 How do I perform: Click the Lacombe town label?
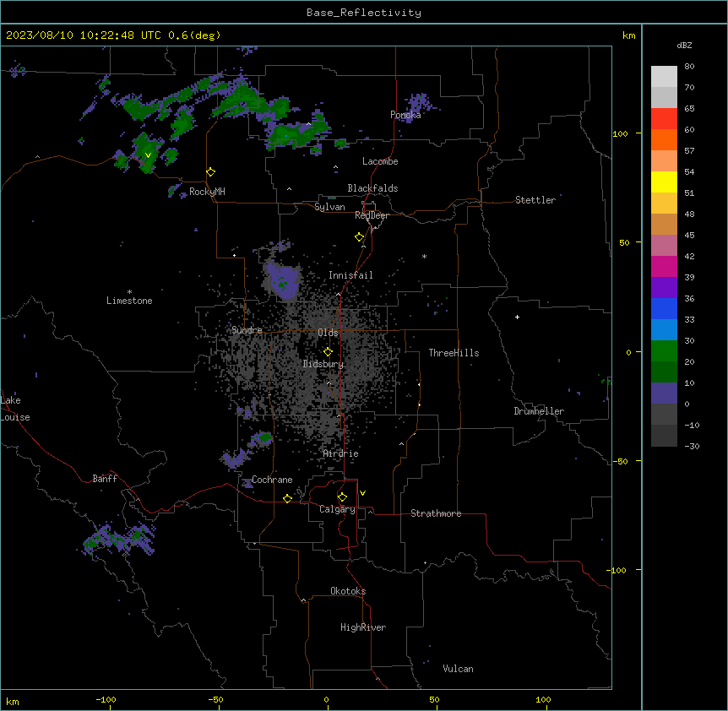[x=380, y=161]
